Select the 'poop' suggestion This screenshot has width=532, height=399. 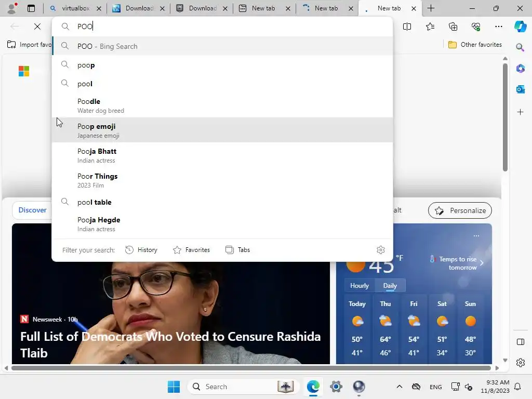tap(222, 65)
